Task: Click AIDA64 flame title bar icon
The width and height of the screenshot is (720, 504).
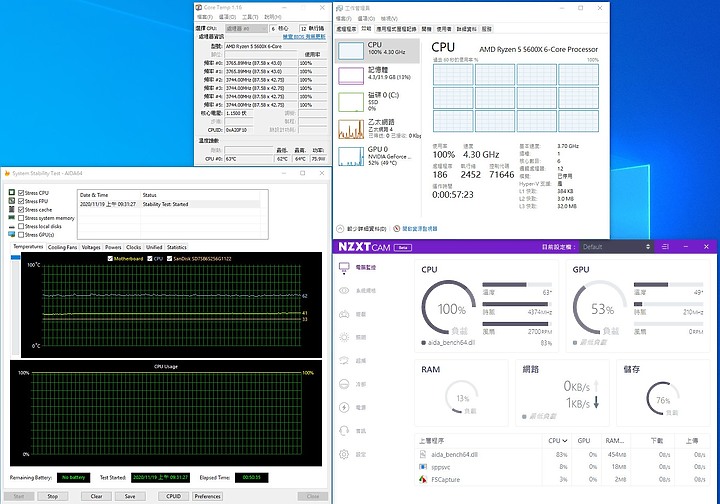Action: 7,173
